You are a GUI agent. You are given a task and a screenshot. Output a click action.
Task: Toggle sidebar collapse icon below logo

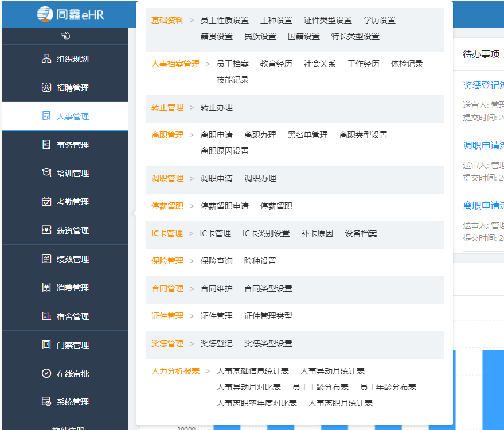65,36
